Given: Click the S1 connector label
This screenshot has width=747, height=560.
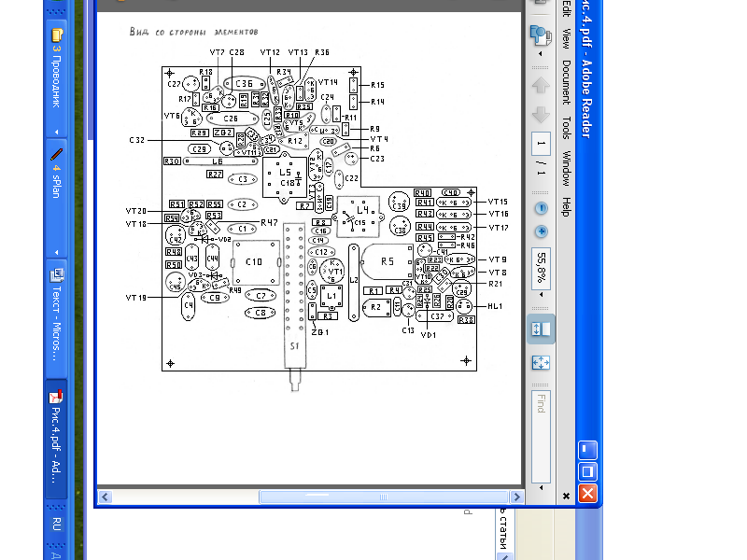Looking at the screenshot, I should [x=294, y=346].
